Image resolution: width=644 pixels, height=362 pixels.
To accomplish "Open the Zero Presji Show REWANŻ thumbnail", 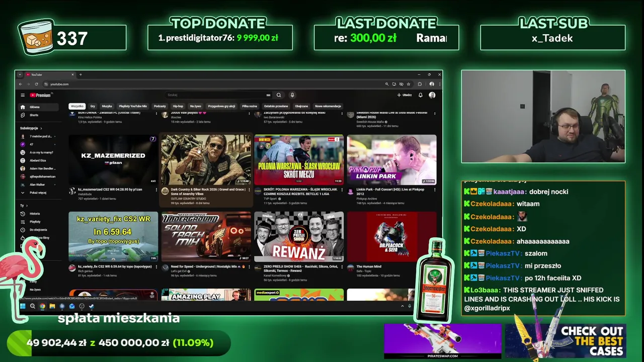I will 299,236.
